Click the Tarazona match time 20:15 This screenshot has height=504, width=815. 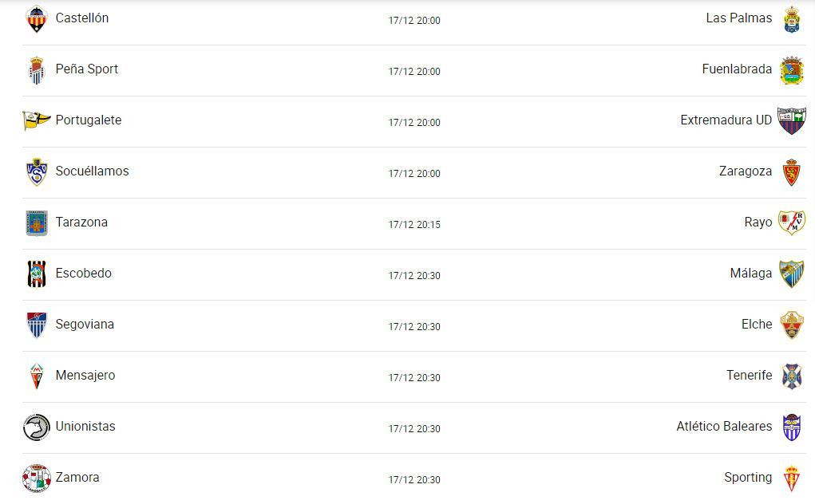tap(414, 224)
